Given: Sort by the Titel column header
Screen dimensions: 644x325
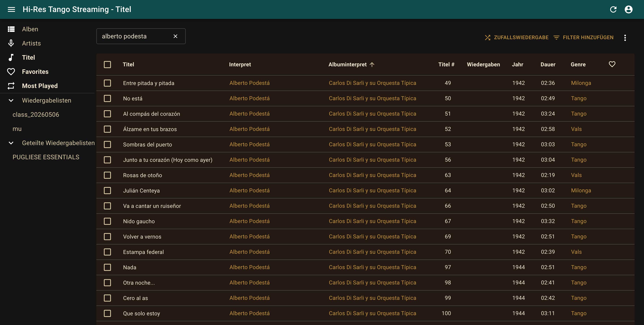Looking at the screenshot, I should pyautogui.click(x=128, y=65).
